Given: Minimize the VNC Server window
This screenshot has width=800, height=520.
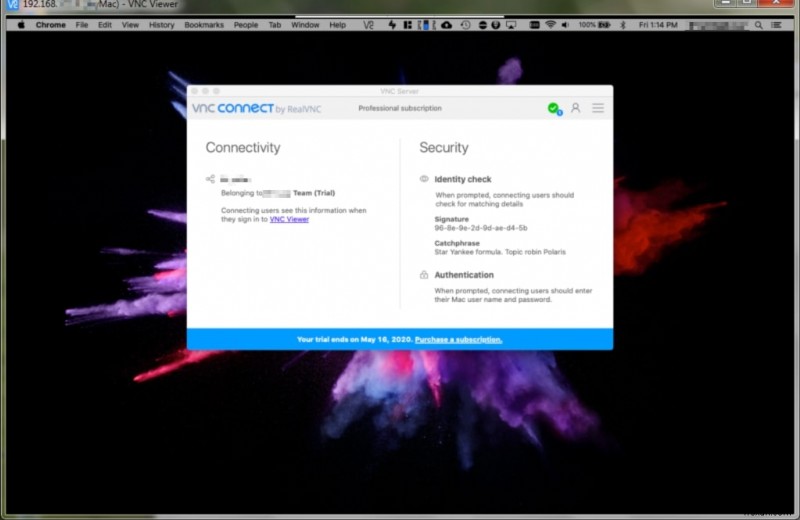Looking at the screenshot, I should point(205,91).
